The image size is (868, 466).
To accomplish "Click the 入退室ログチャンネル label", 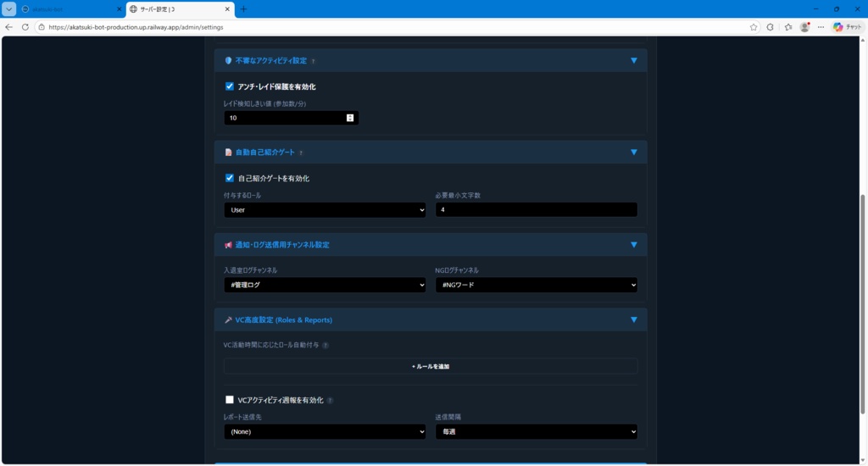I will 250,270.
